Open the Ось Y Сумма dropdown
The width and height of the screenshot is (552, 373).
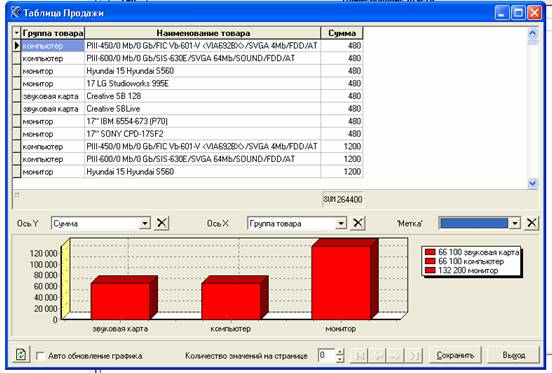145,223
